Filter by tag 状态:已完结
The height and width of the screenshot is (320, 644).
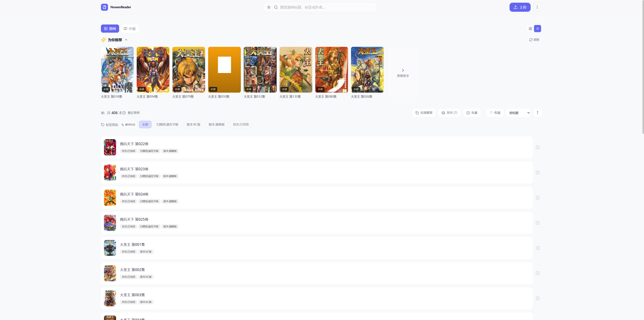point(241,125)
